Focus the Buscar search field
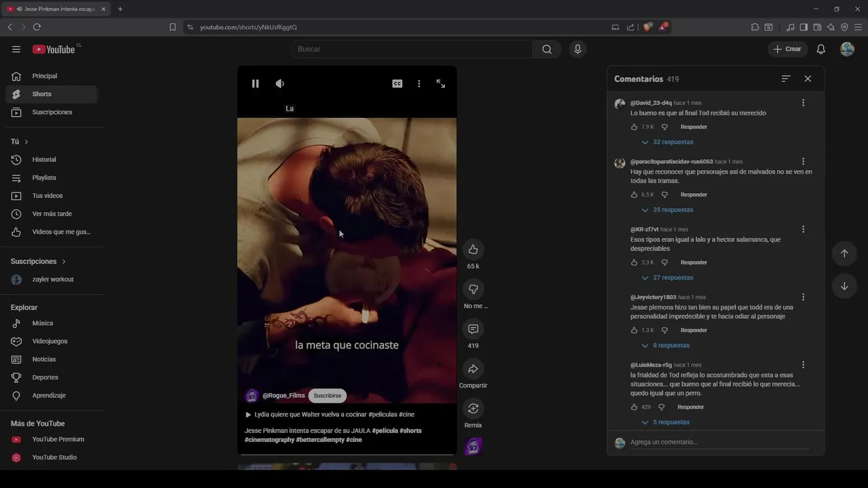Screen dimensions: 868x488 click(411, 49)
